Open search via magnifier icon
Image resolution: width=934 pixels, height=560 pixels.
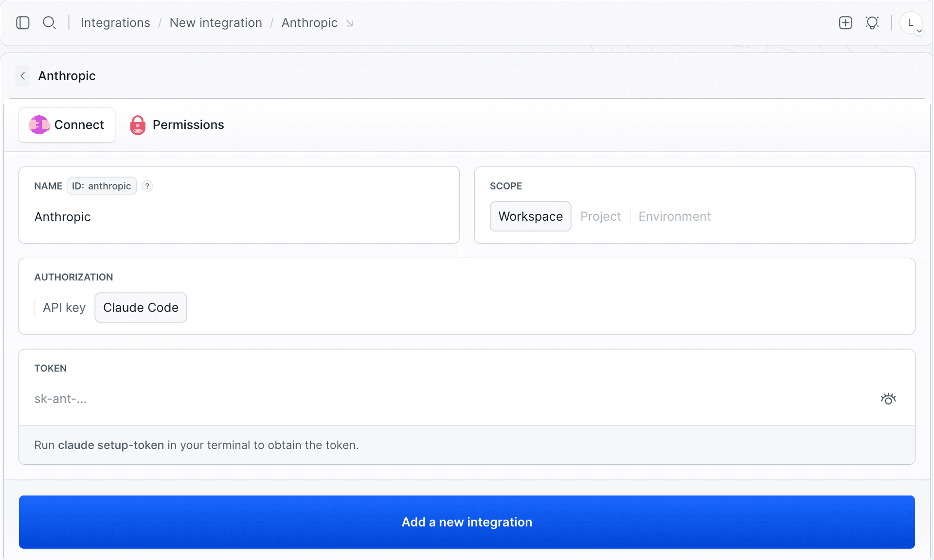pos(49,23)
